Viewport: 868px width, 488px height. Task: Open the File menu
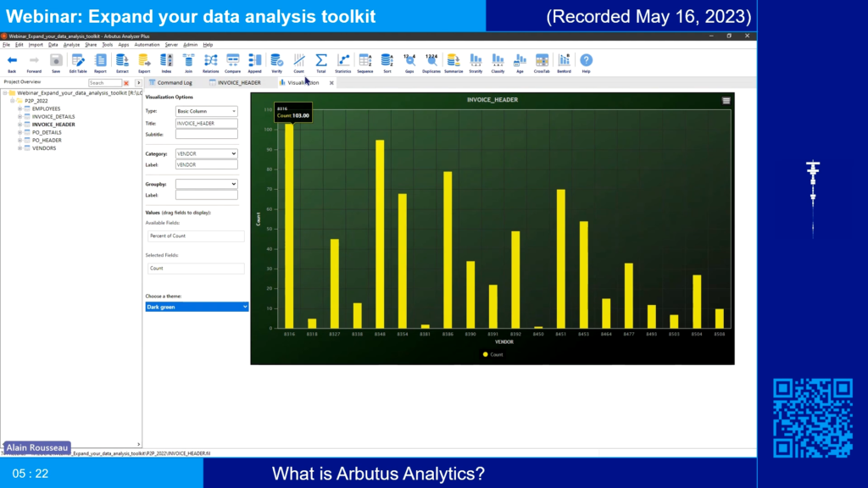[x=6, y=45]
